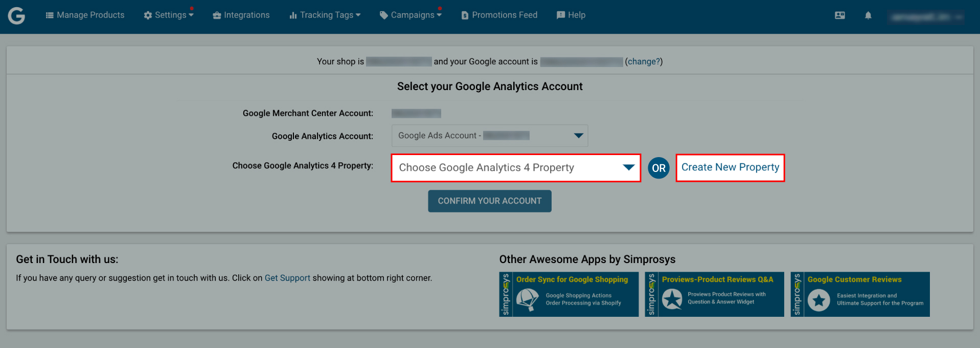
Task: Click the contact card icon in header
Action: [x=840, y=15]
